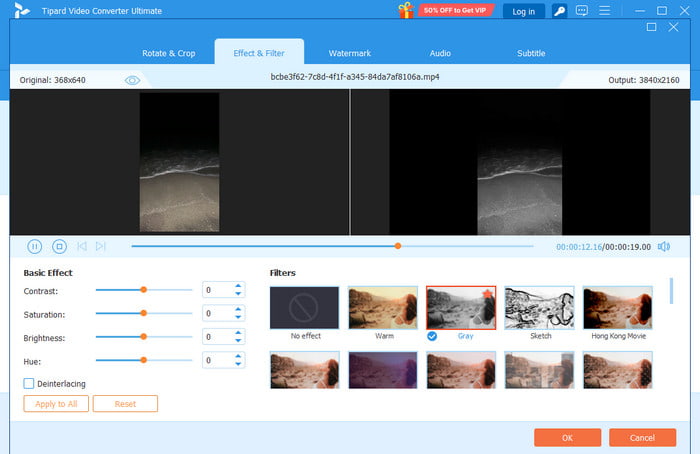700x454 pixels.
Task: Apply the Sketch filter
Action: click(x=539, y=308)
